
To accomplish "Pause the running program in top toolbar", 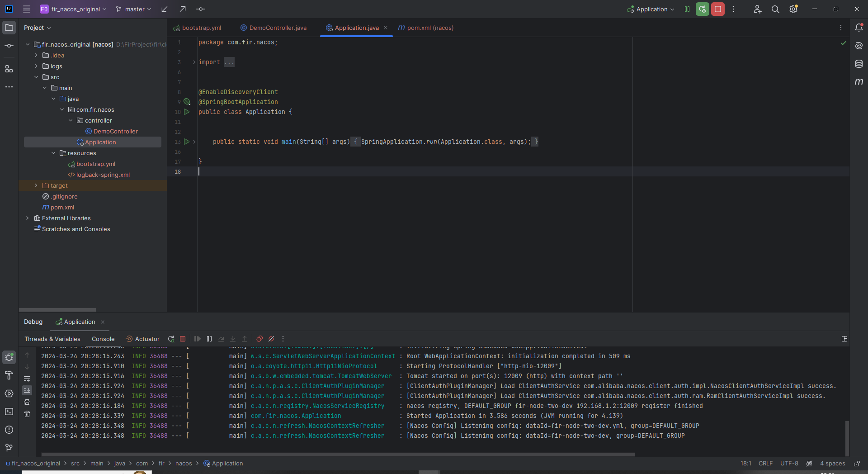I will click(x=687, y=9).
